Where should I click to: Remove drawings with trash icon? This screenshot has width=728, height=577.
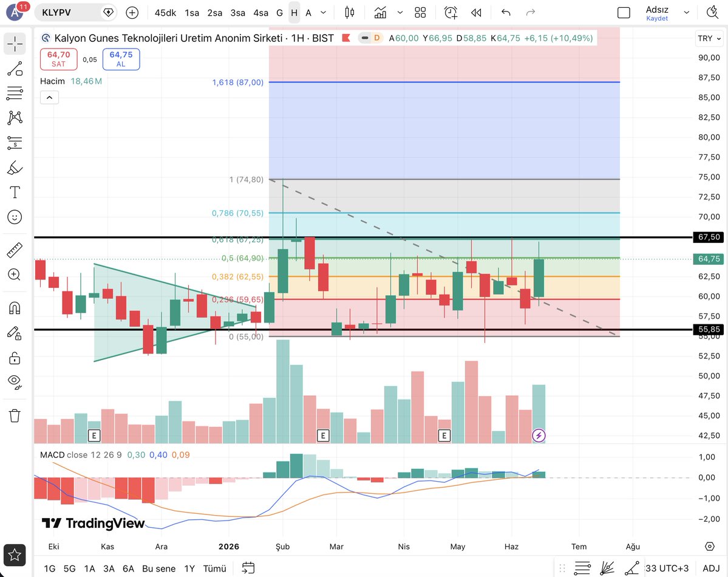point(15,415)
